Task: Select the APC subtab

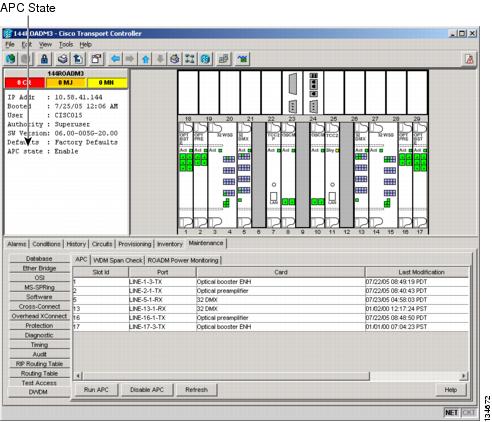Action: pyautogui.click(x=81, y=259)
